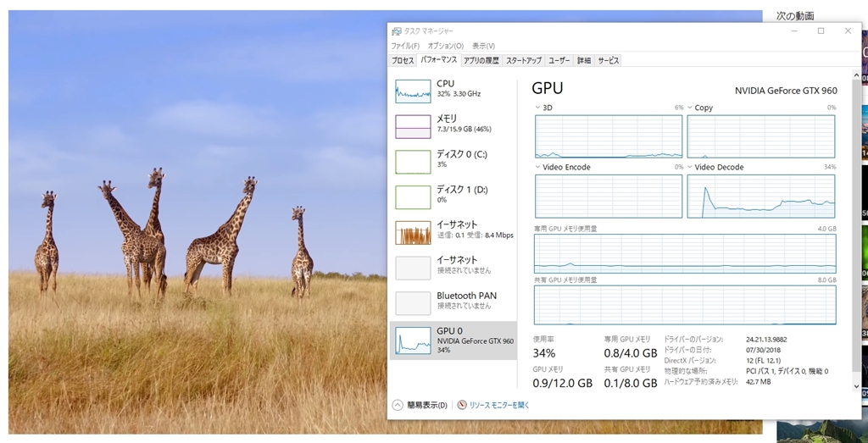Select ディスク 1 (D:) in sidebar
This screenshot has width=868, height=443.
[x=453, y=197]
